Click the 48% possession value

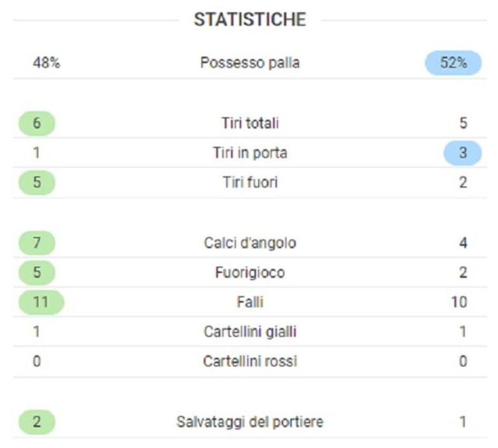tap(46, 62)
